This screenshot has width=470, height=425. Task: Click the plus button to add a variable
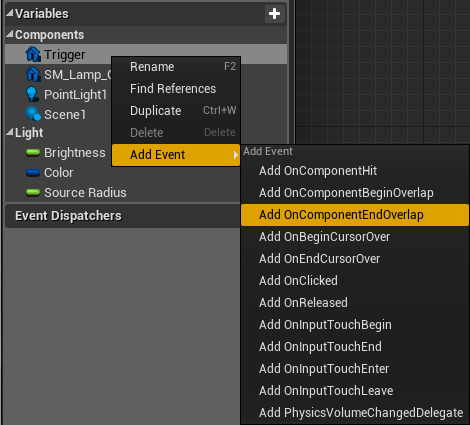tap(274, 14)
